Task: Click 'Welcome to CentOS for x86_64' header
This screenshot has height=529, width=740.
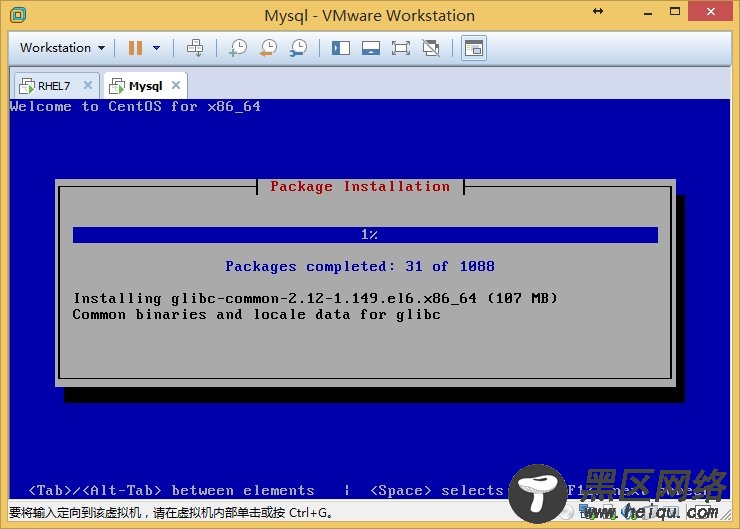Action: tap(135, 106)
